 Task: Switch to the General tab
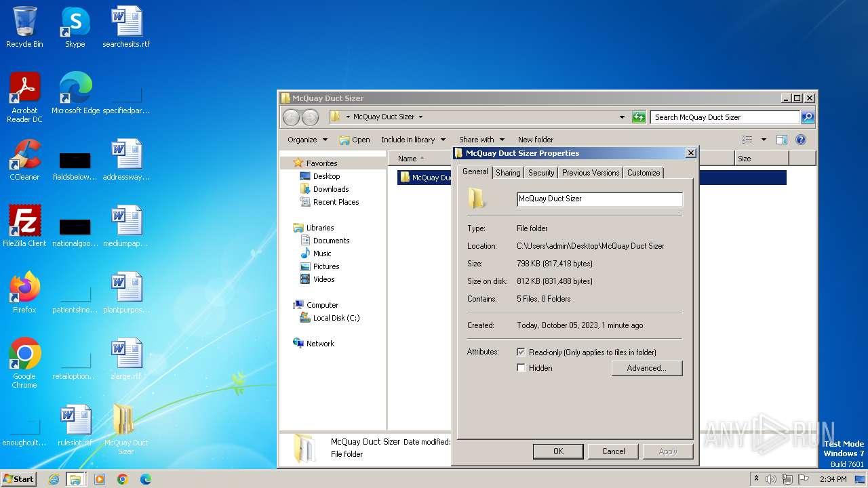(x=475, y=171)
